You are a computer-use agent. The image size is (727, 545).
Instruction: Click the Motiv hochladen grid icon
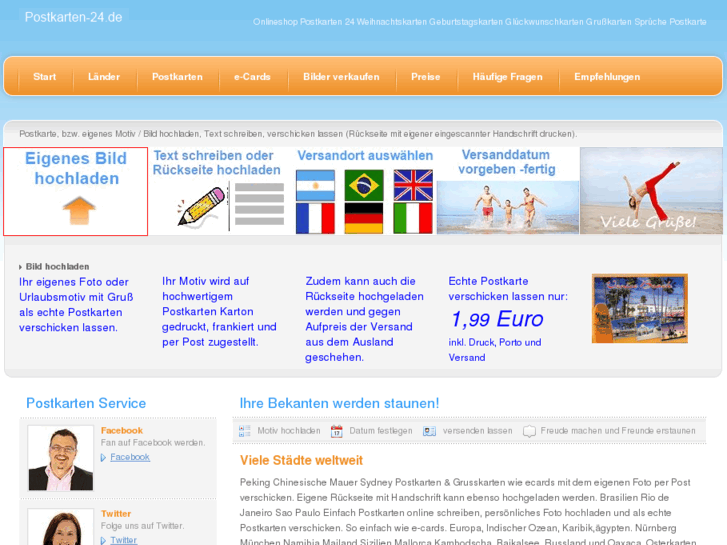(245, 431)
